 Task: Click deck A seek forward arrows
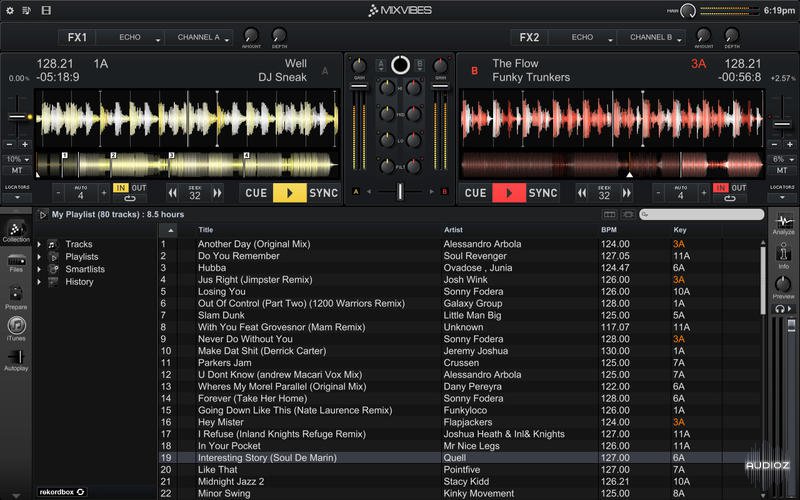[217, 193]
